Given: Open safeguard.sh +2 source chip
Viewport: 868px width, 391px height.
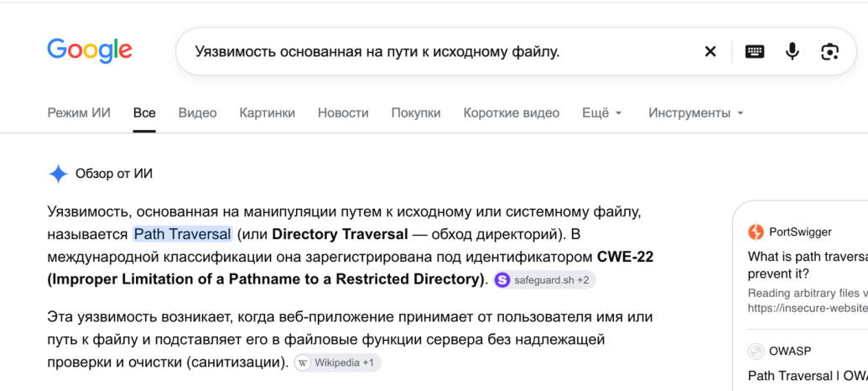Looking at the screenshot, I should [x=545, y=280].
